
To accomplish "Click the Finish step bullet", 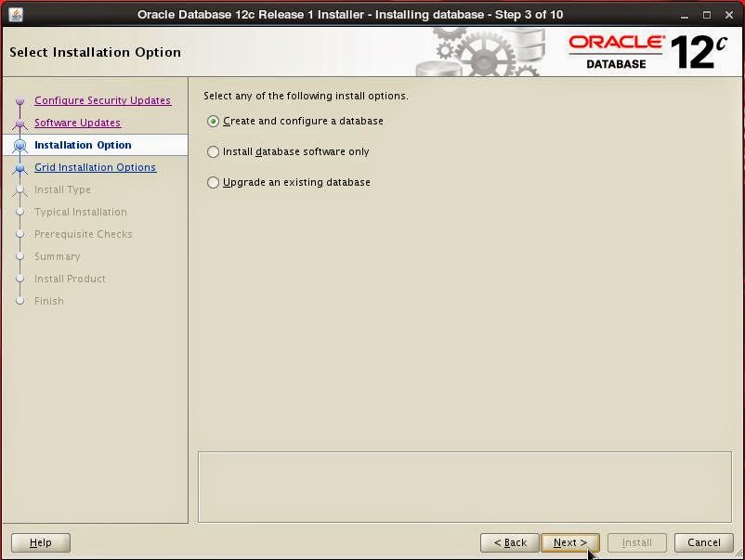I will [20, 301].
